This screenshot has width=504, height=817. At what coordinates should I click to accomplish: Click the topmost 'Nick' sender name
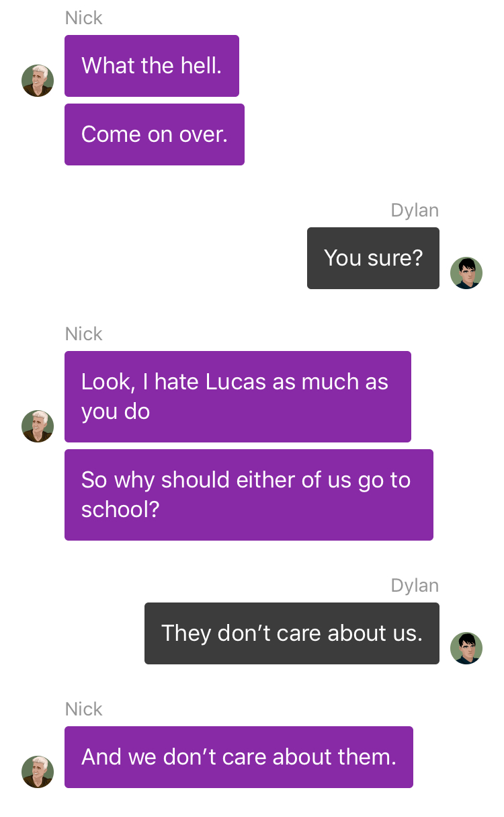pyautogui.click(x=84, y=18)
